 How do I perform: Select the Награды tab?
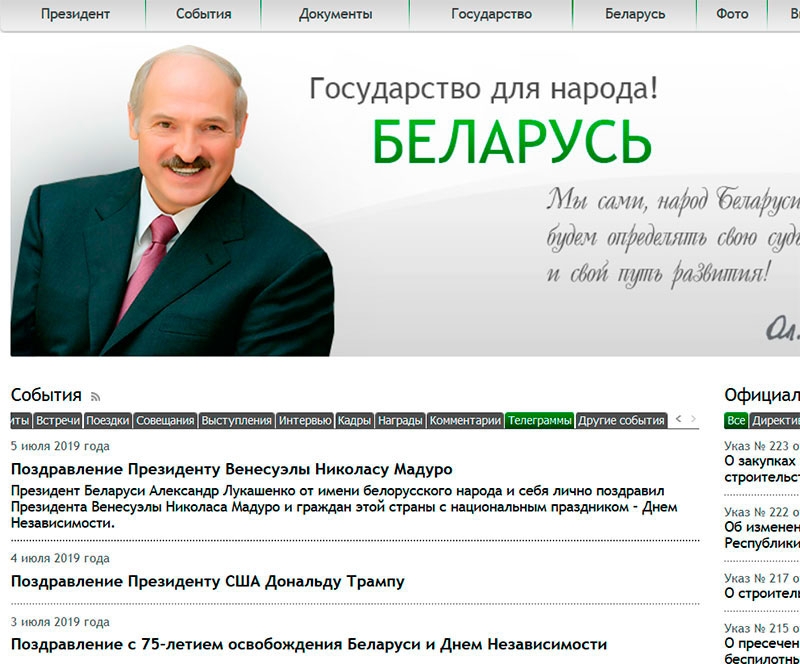click(400, 421)
